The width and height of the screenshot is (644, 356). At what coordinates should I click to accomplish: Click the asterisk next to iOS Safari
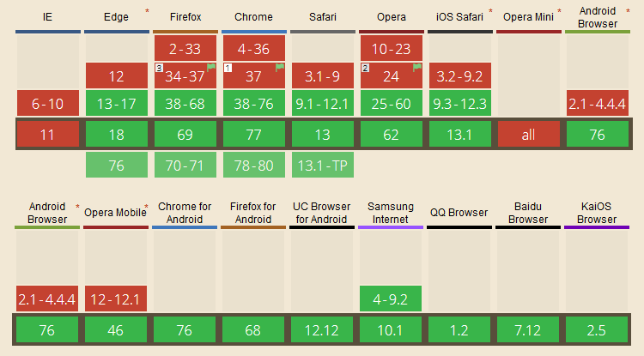point(490,11)
